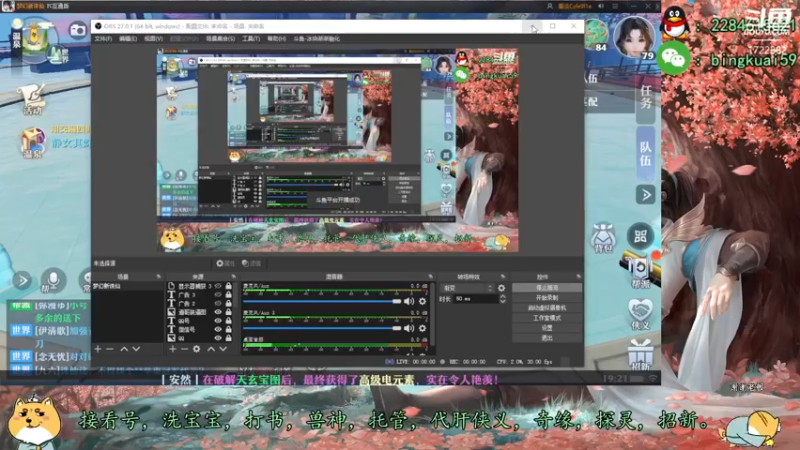This screenshot has width=800, height=450.
Task: Open the game camera screenshot icon
Action: pos(78,30)
